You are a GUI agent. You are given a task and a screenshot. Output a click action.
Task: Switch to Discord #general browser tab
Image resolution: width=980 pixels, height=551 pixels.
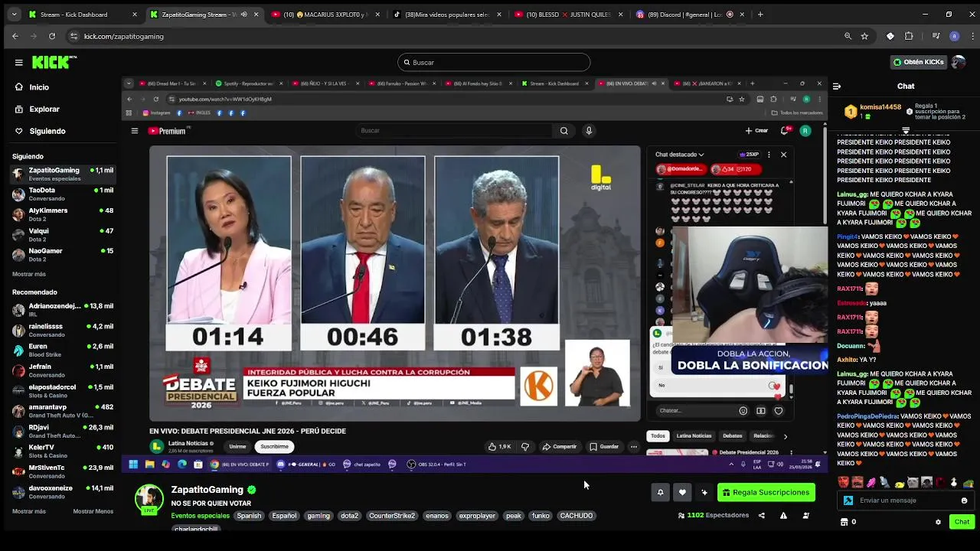691,15
